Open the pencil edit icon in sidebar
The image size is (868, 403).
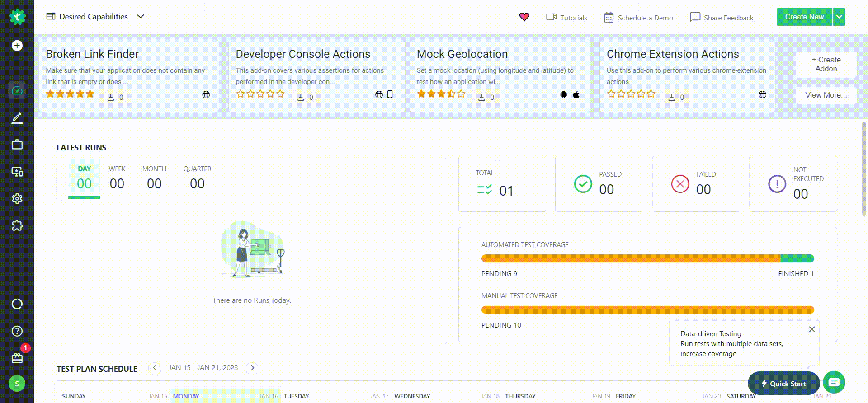click(x=17, y=118)
